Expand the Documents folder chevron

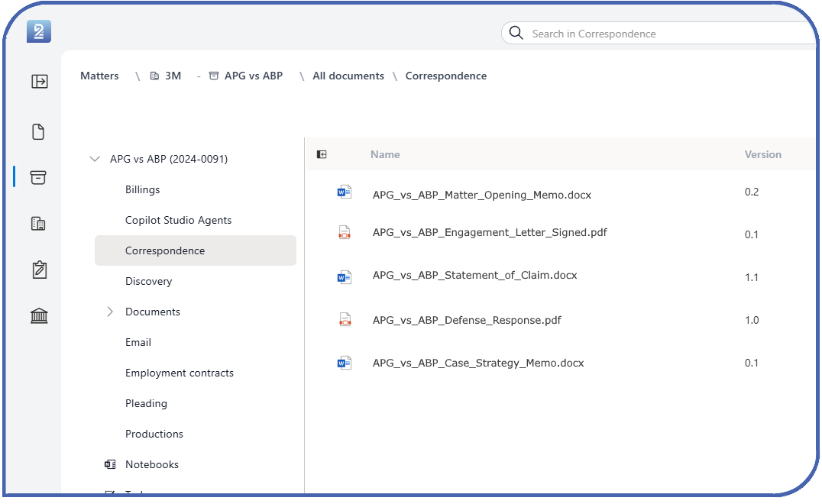click(109, 312)
